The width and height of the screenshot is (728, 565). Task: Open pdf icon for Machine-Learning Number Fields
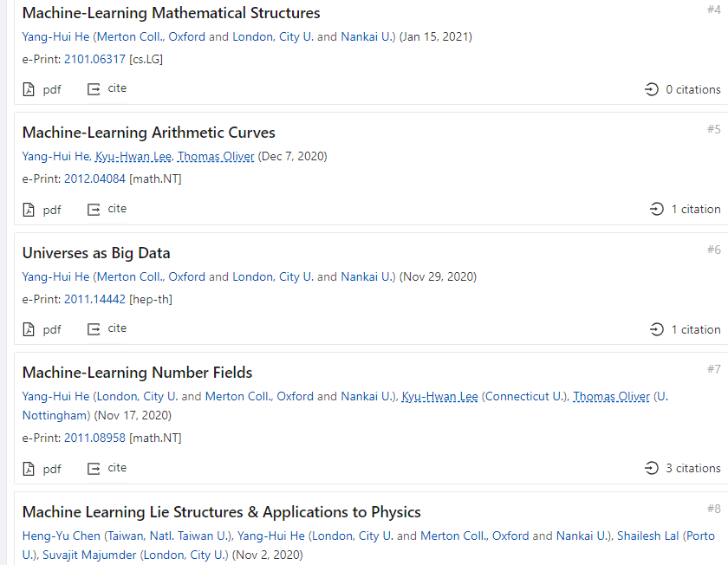[29, 469]
